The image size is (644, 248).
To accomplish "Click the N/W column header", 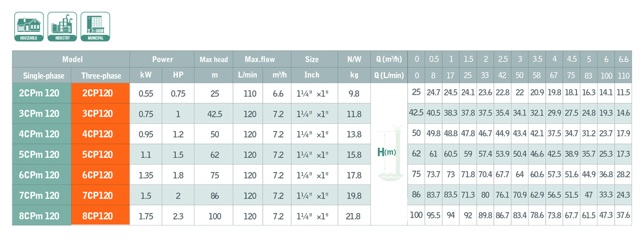I will tap(354, 59).
